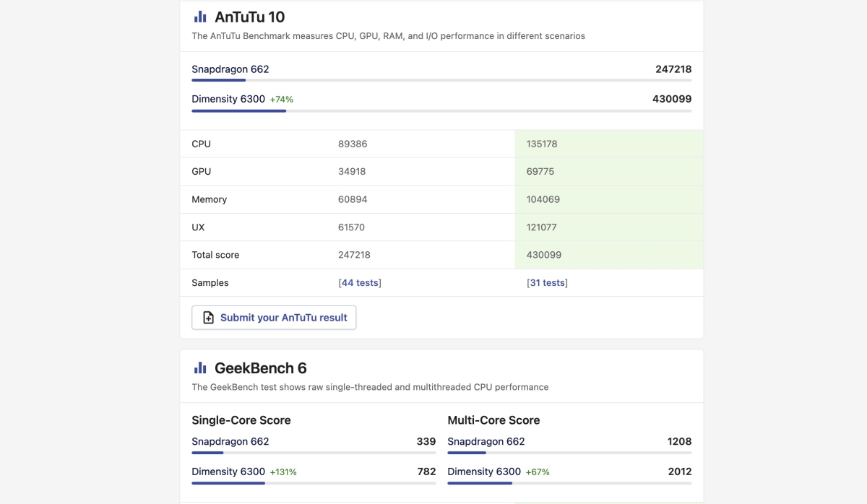Screen dimensions: 867x504
Task: Click GPU value 69775
Action: (541, 172)
